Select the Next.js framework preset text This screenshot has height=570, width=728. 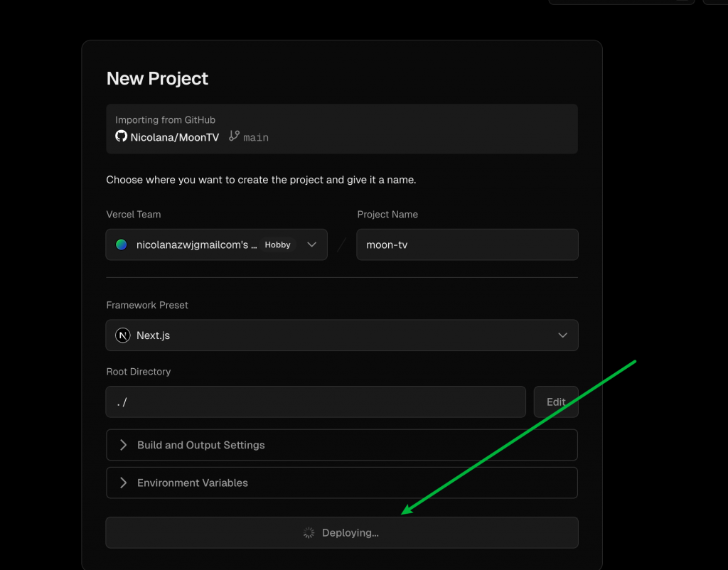click(153, 335)
